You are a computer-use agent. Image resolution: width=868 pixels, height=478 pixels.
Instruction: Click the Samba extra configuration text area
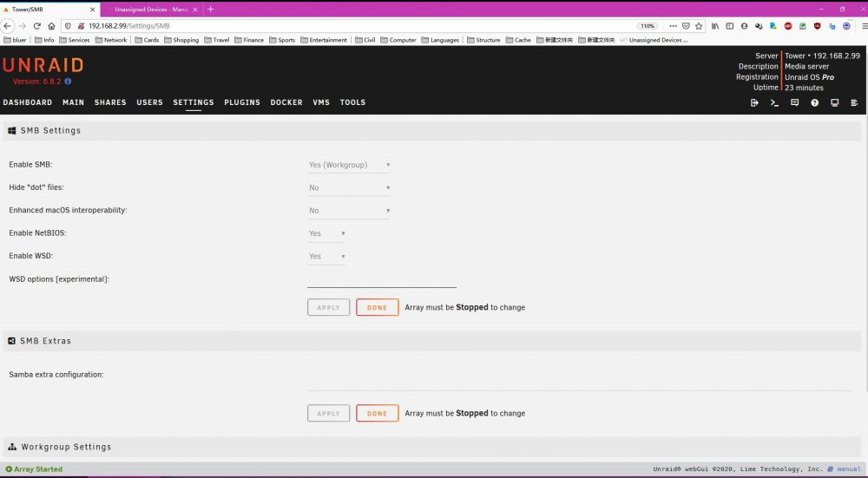[579, 378]
